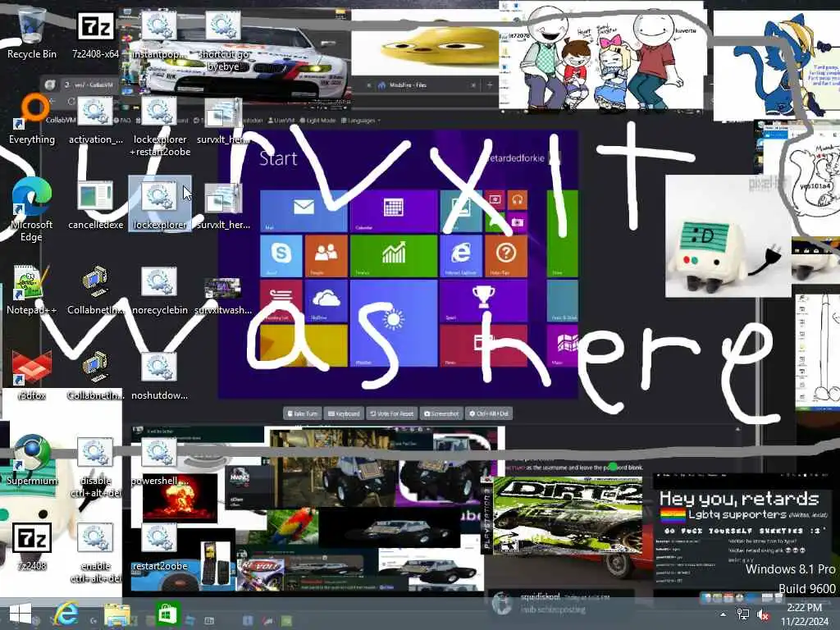Launch Internet Explorer from the taskbar

(66, 614)
